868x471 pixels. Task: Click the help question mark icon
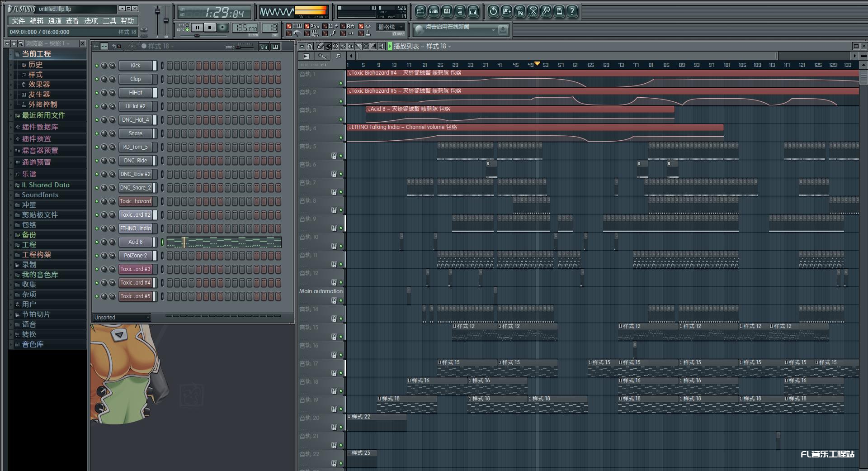572,11
